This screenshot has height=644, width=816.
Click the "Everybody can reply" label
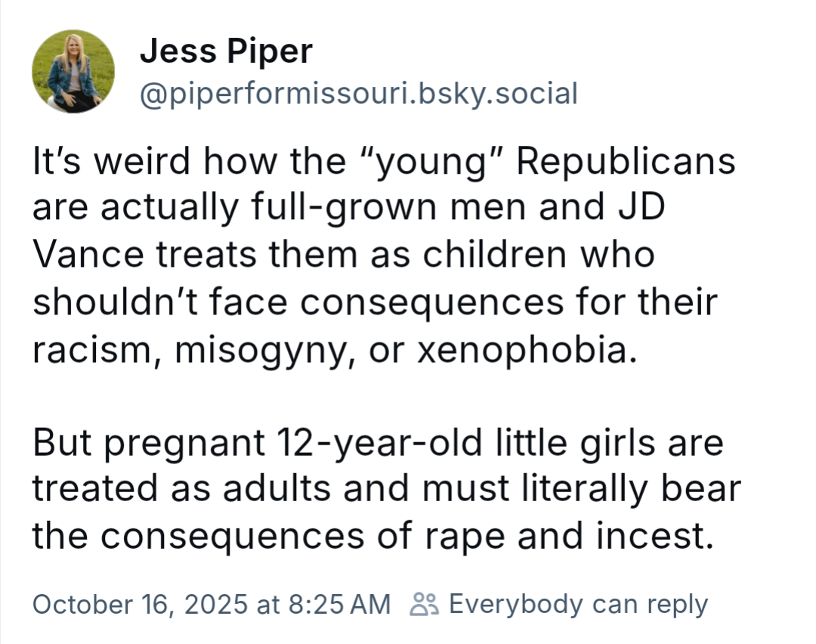click(578, 604)
